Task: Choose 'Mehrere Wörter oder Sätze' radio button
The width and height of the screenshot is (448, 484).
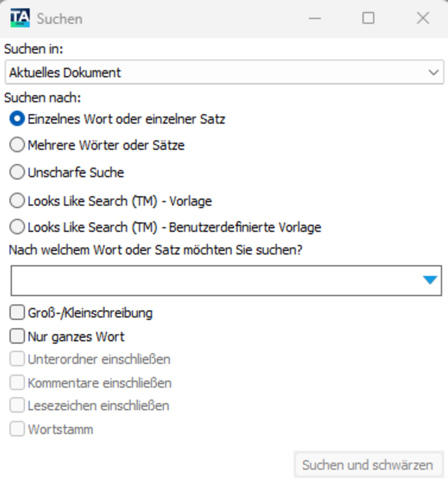Action: (x=17, y=145)
